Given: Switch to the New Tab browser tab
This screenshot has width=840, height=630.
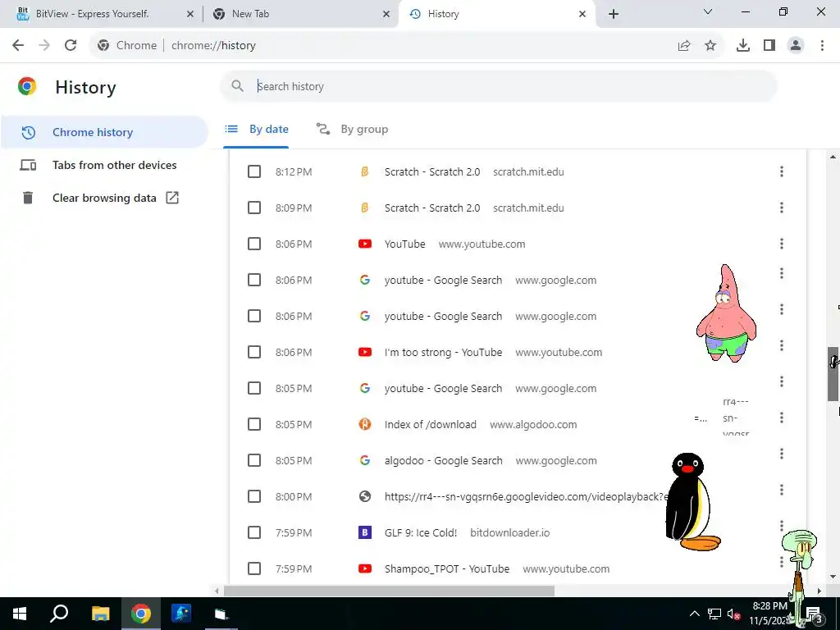Looking at the screenshot, I should pyautogui.click(x=300, y=14).
